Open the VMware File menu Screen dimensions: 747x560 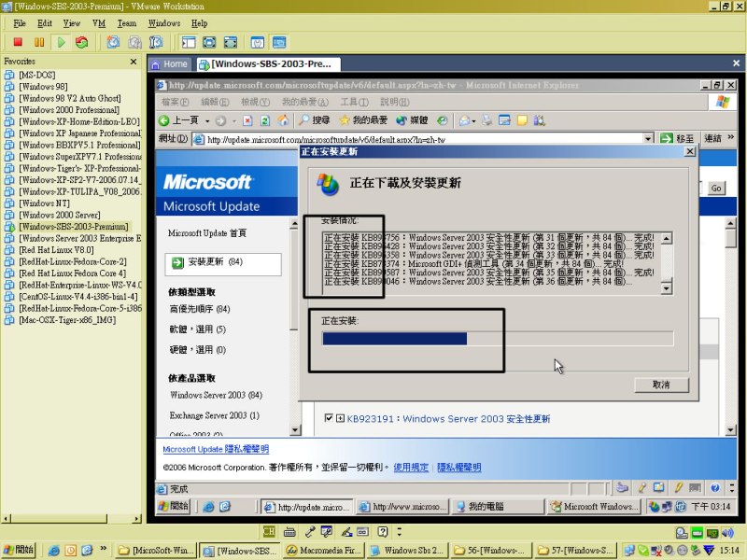coord(20,23)
